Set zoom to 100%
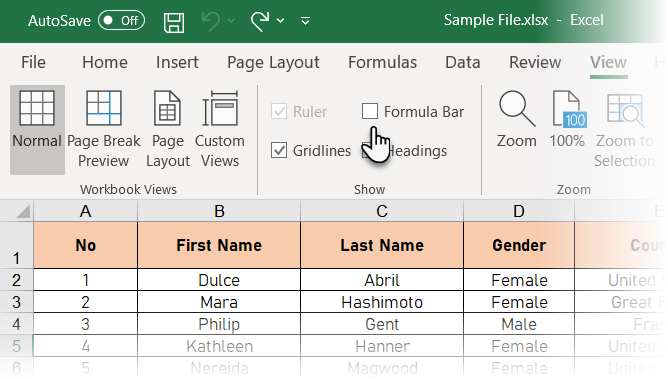The width and height of the screenshot is (668, 379). [x=567, y=120]
